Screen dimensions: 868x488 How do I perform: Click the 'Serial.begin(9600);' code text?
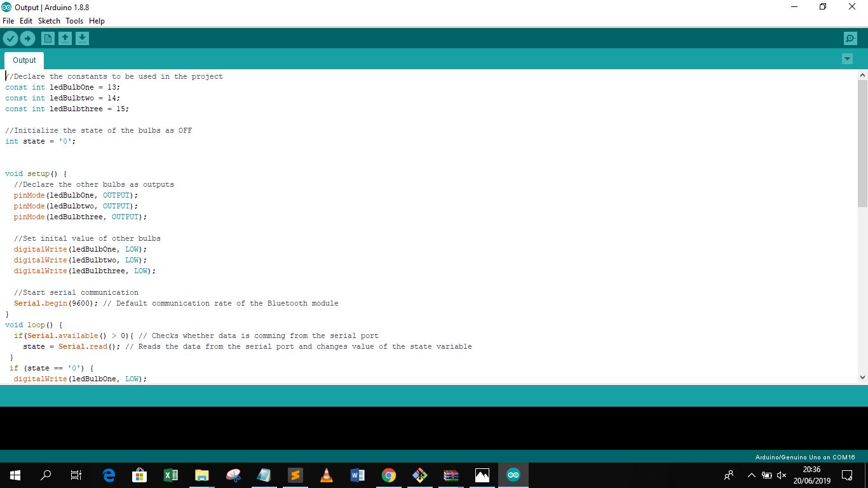[x=56, y=303]
